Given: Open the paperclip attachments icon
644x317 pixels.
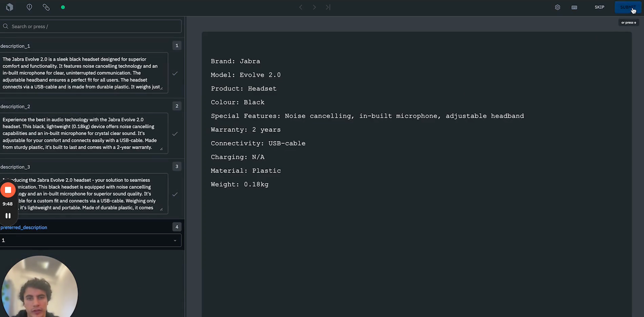Looking at the screenshot, I should point(46,7).
